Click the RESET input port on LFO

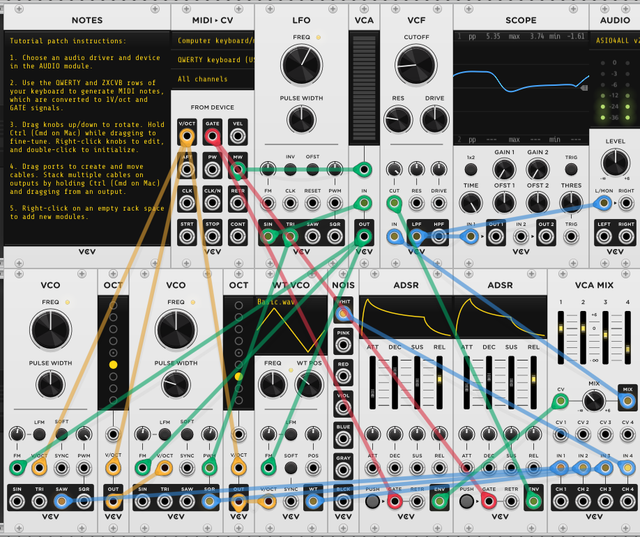[312, 203]
